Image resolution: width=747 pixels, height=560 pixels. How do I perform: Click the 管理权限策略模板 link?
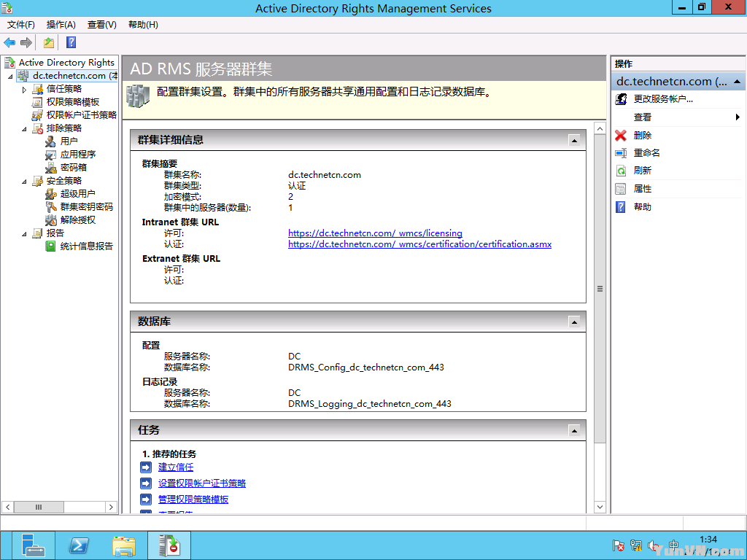(x=193, y=499)
